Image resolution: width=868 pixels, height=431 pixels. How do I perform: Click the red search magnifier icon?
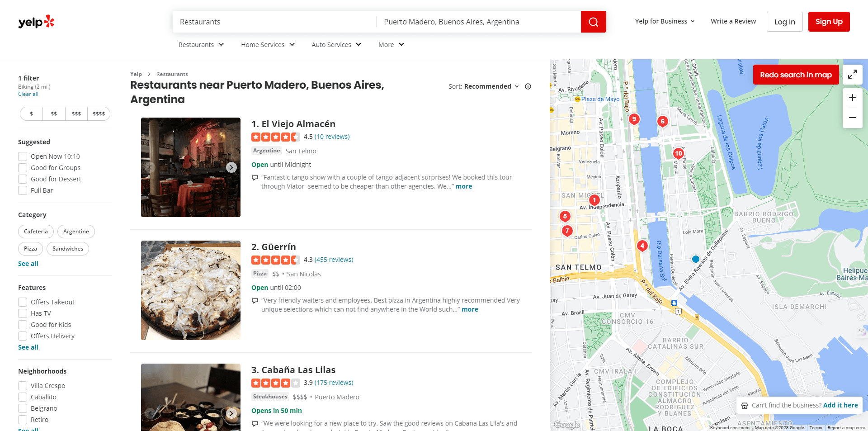pyautogui.click(x=593, y=21)
